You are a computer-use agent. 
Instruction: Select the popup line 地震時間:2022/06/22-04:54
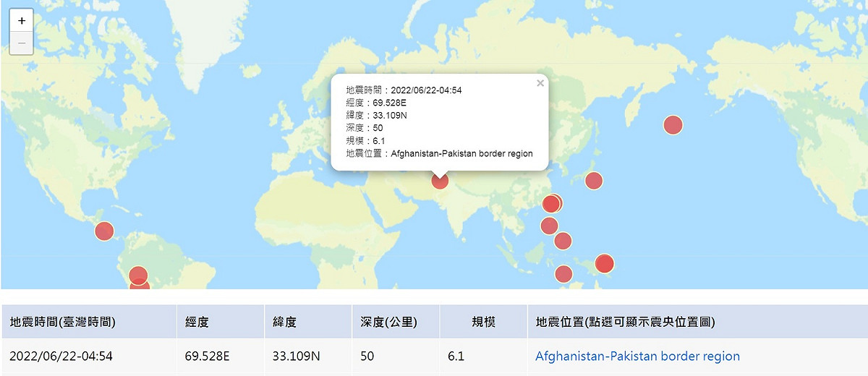click(x=404, y=90)
